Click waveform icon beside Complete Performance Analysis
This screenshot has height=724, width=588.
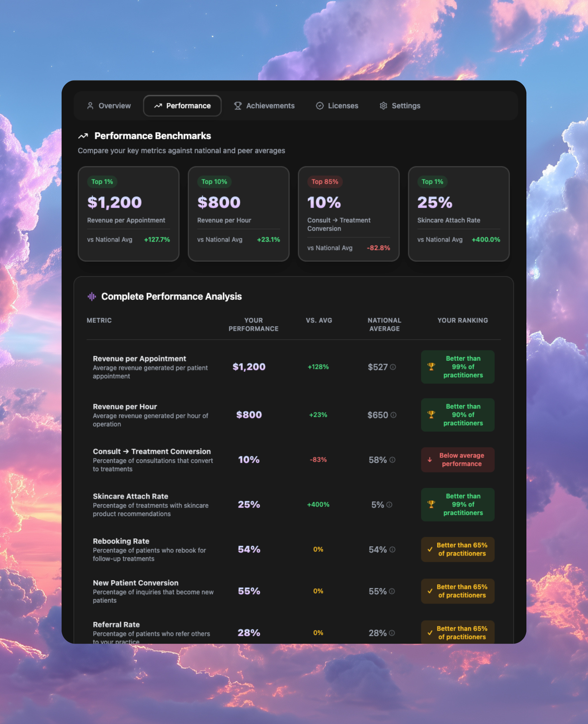[x=92, y=297]
